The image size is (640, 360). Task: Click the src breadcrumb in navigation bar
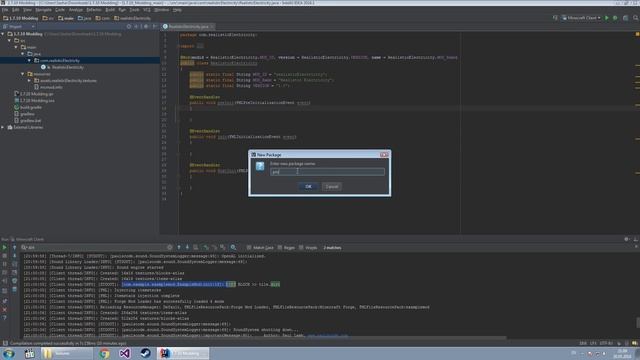(x=48, y=18)
